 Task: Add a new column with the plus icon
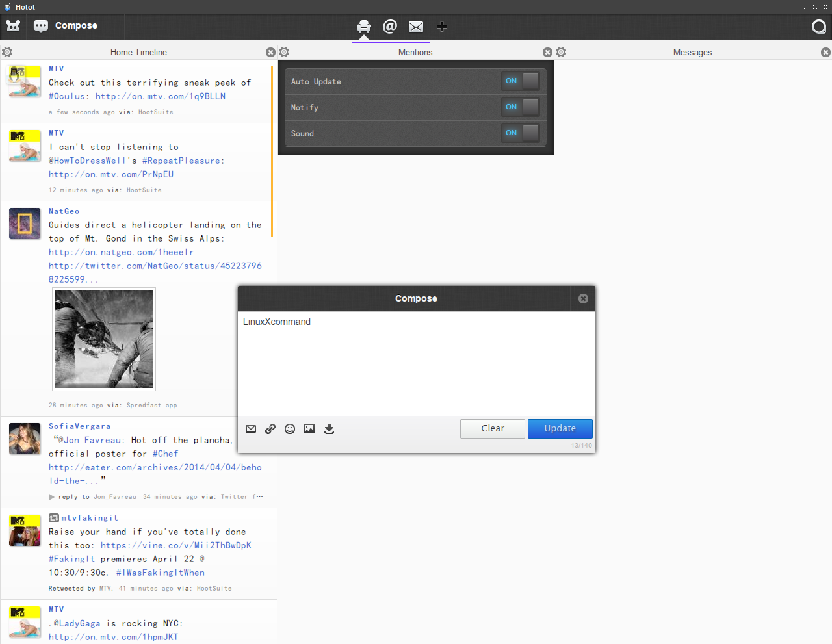[x=442, y=27]
